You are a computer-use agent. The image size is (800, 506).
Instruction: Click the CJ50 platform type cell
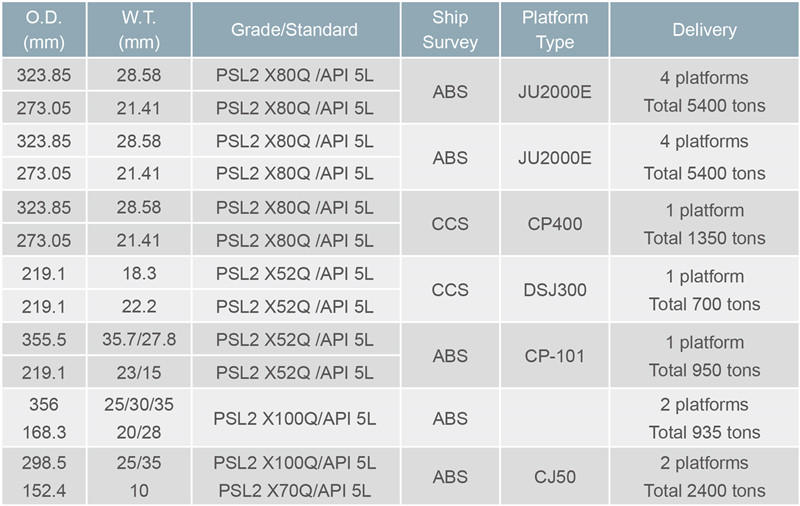(x=555, y=477)
